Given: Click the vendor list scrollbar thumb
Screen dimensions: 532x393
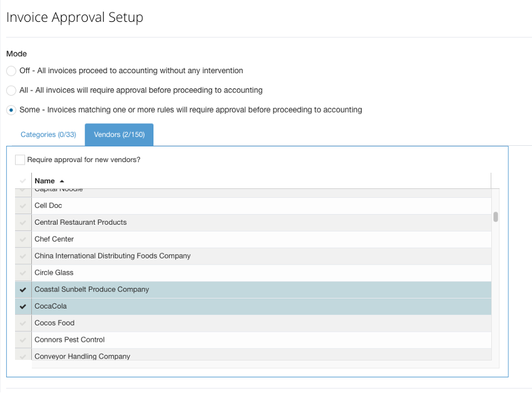Looking at the screenshot, I should (496, 217).
